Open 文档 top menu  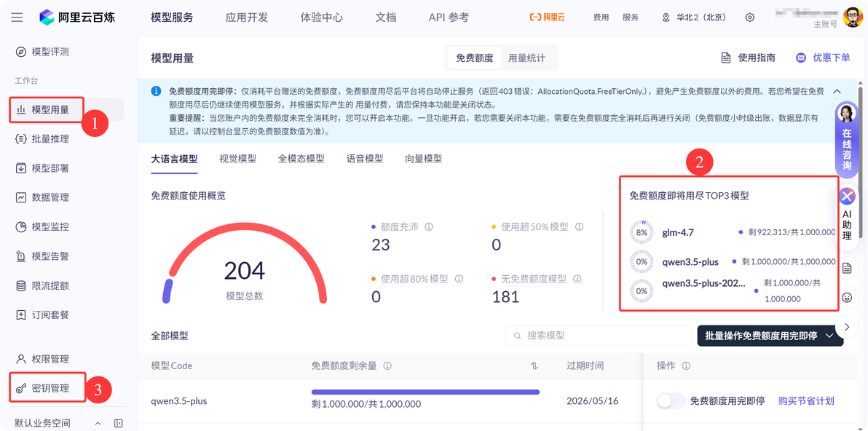(386, 17)
